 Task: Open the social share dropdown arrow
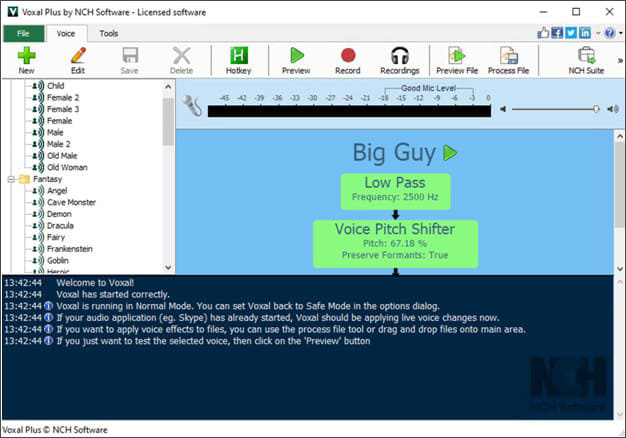[598, 33]
